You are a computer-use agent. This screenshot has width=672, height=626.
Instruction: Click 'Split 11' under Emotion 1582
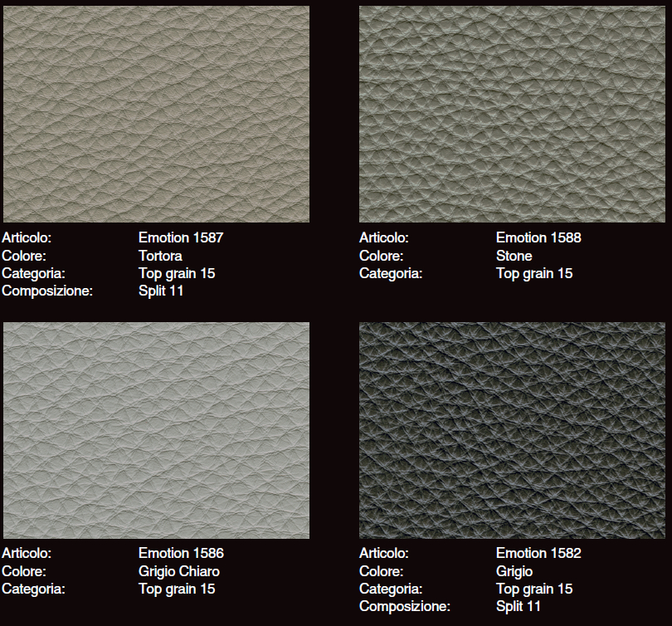tap(519, 607)
